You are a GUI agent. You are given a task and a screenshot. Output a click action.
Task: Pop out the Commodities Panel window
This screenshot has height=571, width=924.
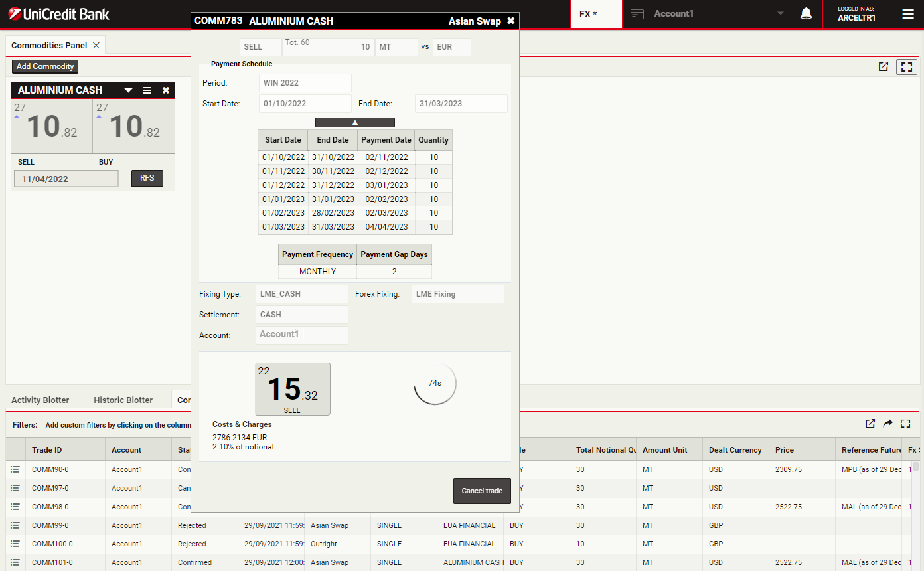point(884,66)
